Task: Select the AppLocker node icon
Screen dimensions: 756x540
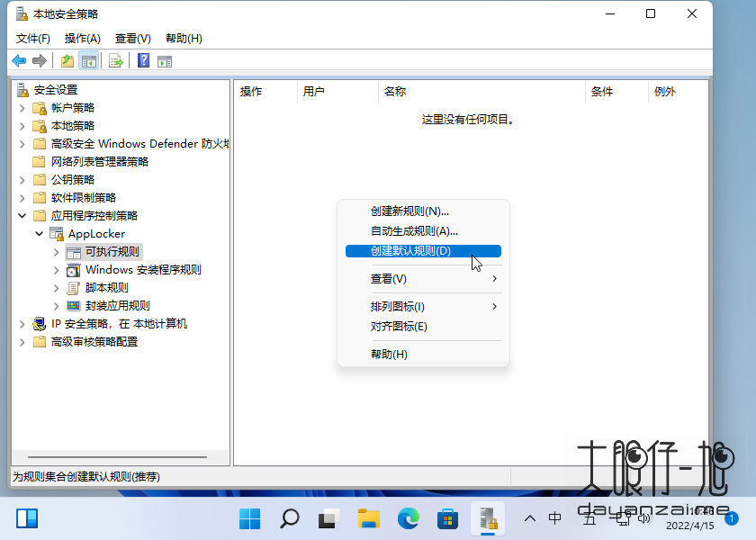Action: [x=56, y=233]
